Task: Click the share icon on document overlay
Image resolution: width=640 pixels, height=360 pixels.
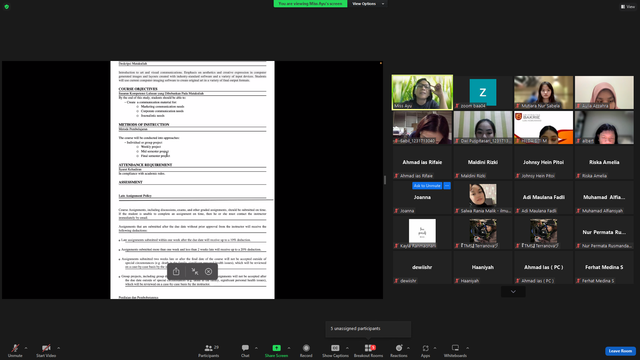Action: coord(176,271)
